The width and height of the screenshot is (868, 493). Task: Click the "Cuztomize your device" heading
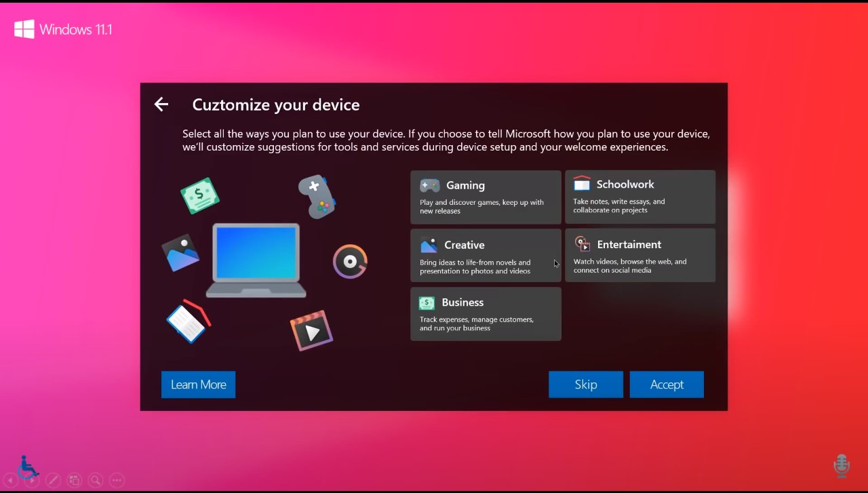tap(276, 104)
